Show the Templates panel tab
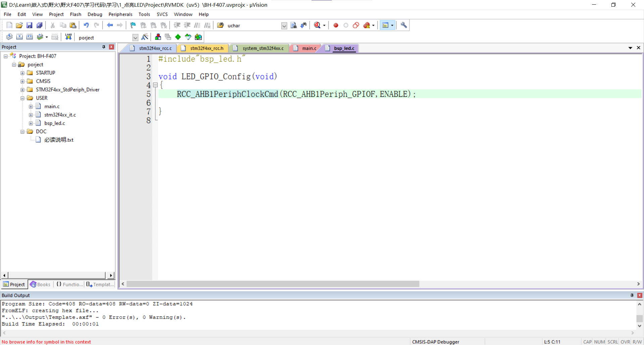The image size is (644, 345). pos(100,284)
